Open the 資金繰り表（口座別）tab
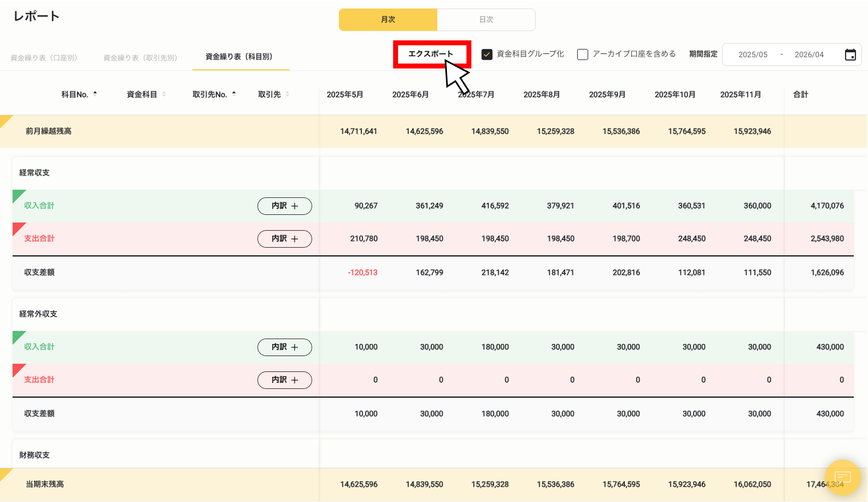The image size is (868, 502). (x=44, y=57)
